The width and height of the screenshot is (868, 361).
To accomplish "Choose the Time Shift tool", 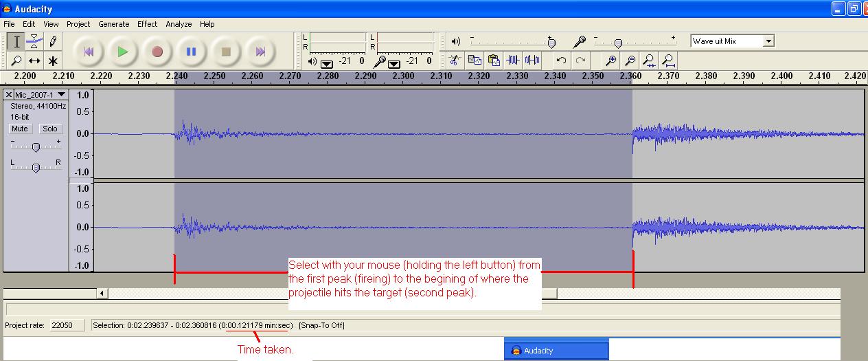I will (35, 61).
